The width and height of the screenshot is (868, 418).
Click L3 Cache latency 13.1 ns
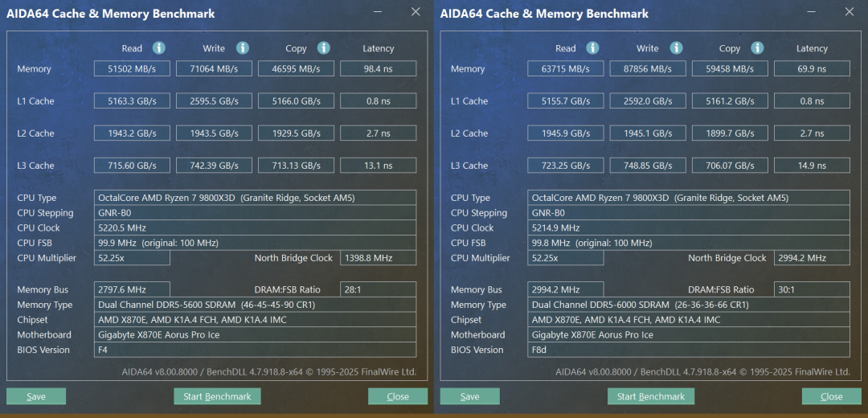coord(378,165)
